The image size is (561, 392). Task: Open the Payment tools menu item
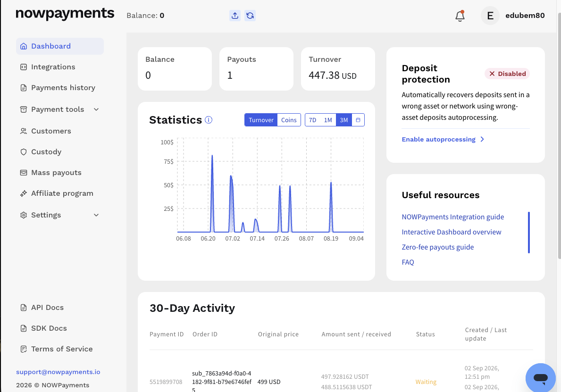tap(58, 109)
